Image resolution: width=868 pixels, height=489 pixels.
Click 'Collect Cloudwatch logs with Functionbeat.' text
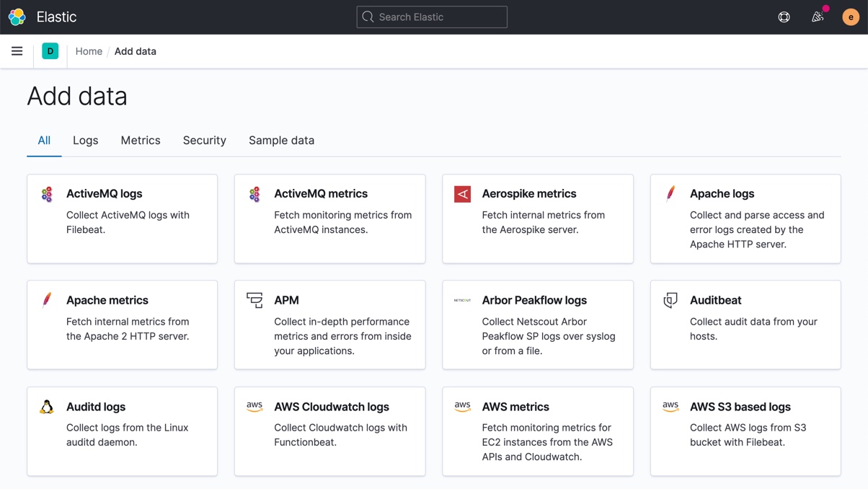pos(340,435)
